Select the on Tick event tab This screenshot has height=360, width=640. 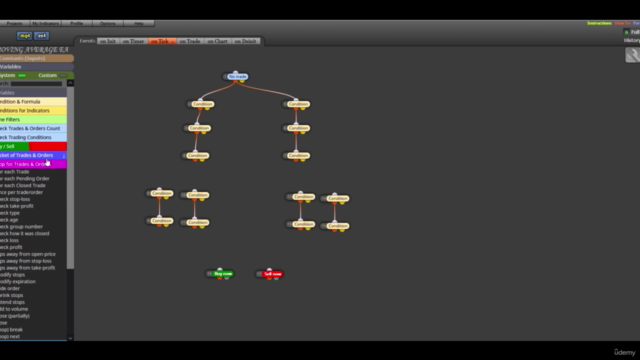(x=162, y=41)
